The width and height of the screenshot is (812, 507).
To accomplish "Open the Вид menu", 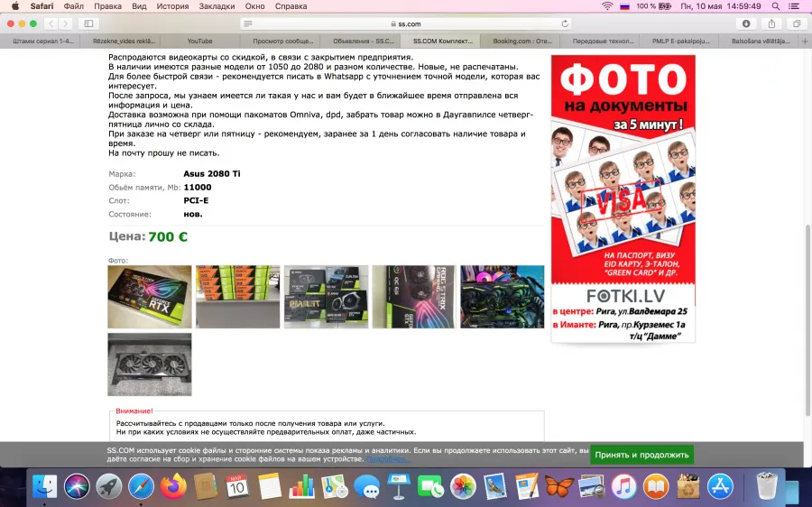I will tap(139, 6).
